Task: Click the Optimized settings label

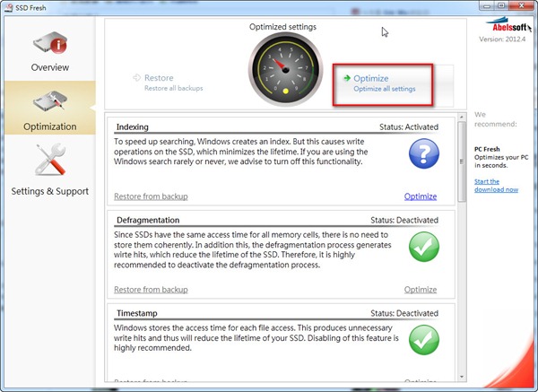Action: pos(282,27)
